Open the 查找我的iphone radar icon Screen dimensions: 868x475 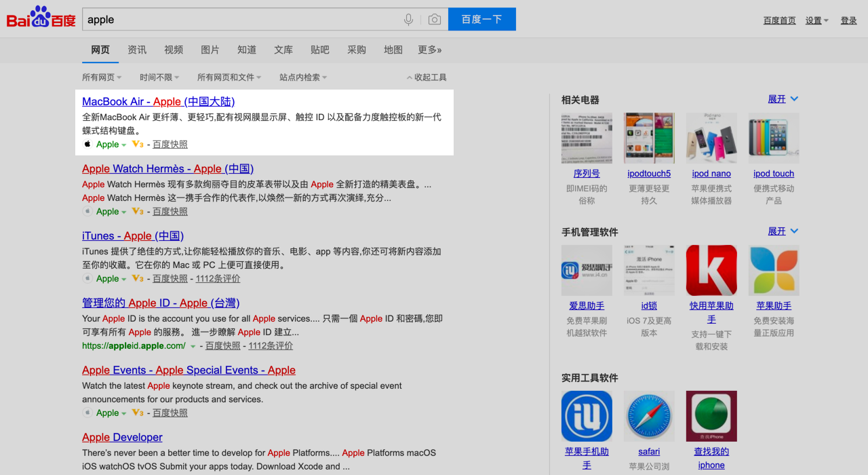tap(711, 416)
